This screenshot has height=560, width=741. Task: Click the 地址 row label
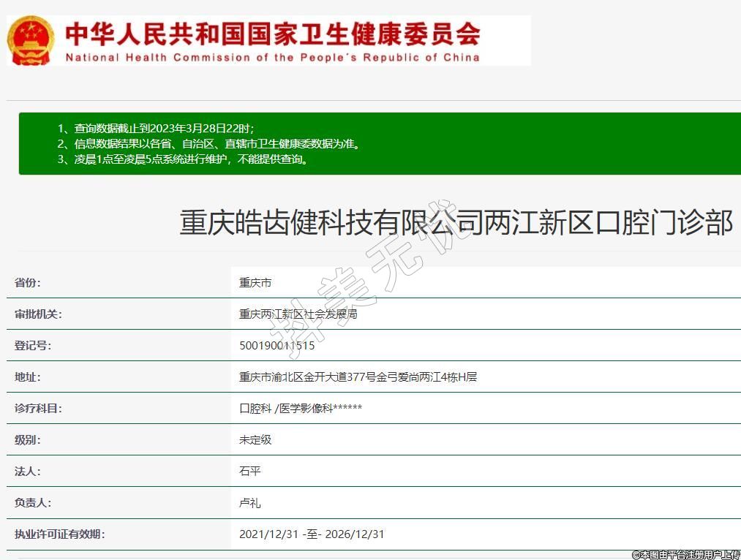tap(28, 377)
